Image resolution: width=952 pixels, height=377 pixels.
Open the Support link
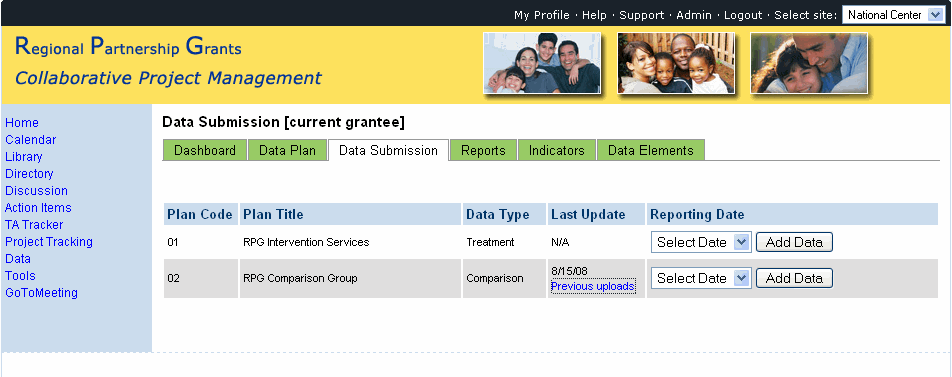642,15
